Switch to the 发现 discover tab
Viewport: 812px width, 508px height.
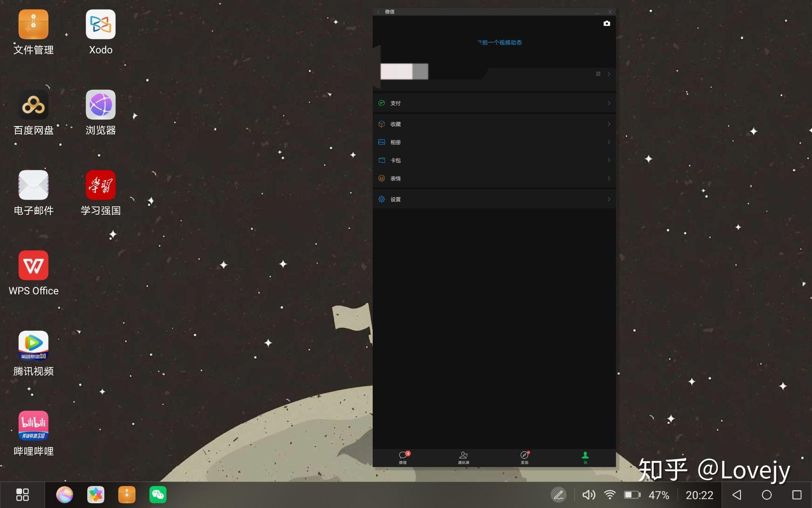(525, 457)
